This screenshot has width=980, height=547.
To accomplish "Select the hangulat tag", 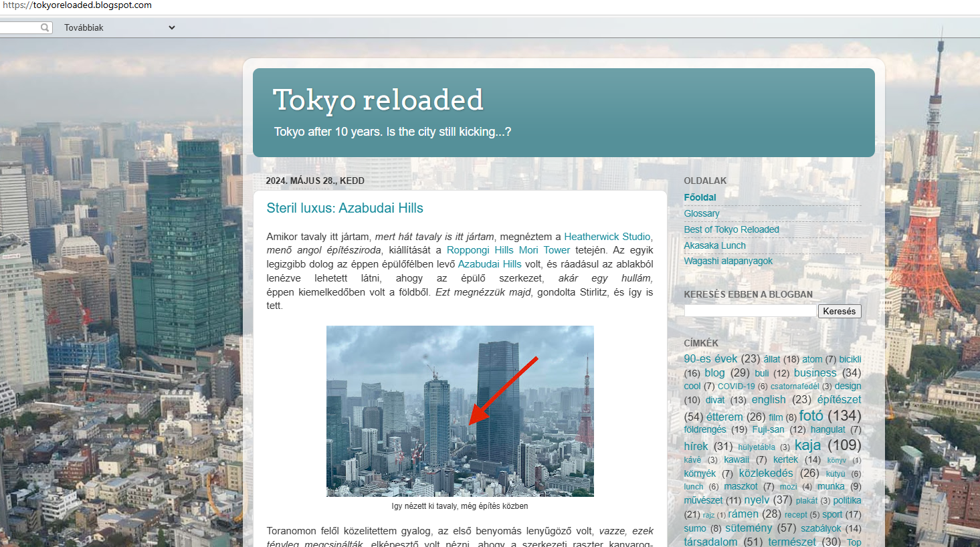I will click(828, 429).
